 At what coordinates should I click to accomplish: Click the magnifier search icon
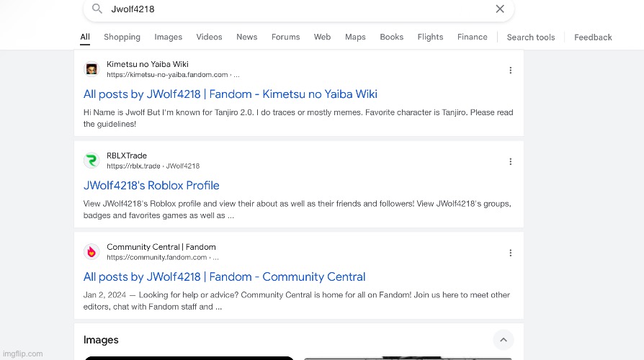click(x=97, y=9)
